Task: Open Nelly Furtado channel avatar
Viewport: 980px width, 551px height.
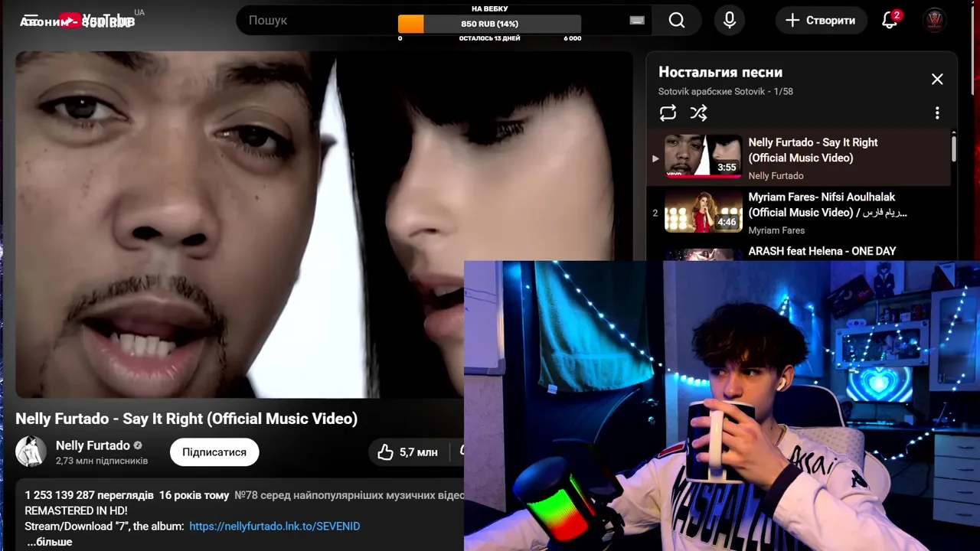Action: (x=31, y=452)
